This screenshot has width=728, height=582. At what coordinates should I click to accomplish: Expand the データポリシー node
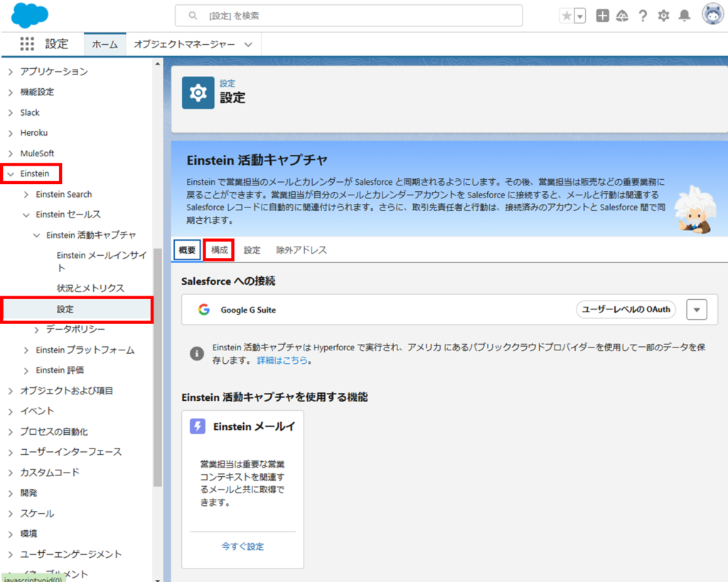coord(37,330)
